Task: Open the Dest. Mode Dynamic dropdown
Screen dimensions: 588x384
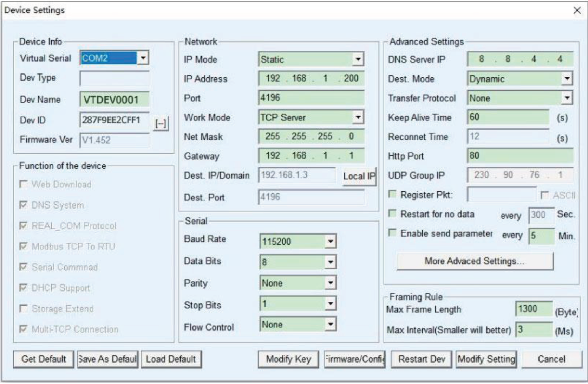Action: (567, 79)
